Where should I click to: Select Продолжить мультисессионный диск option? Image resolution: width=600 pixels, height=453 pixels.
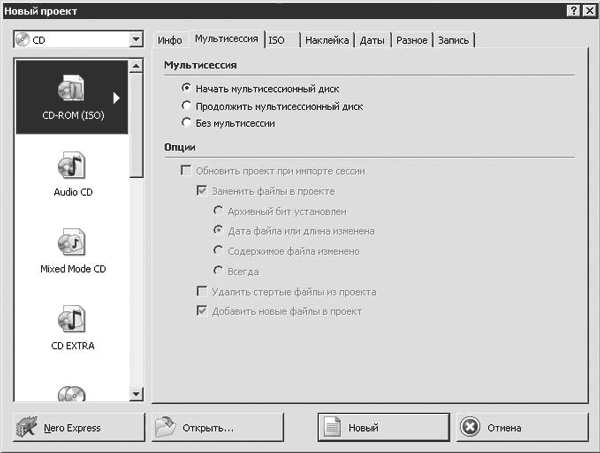coord(186,105)
